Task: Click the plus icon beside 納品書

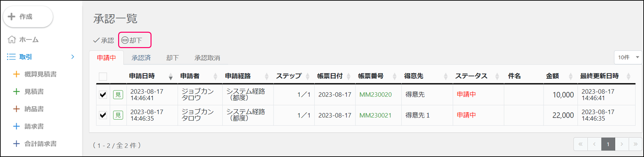Action: point(16,109)
